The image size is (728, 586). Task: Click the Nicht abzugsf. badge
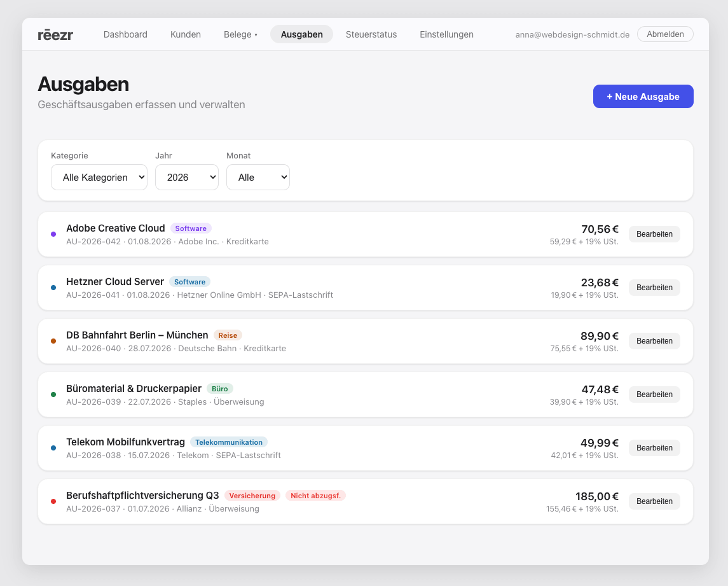pyautogui.click(x=316, y=496)
